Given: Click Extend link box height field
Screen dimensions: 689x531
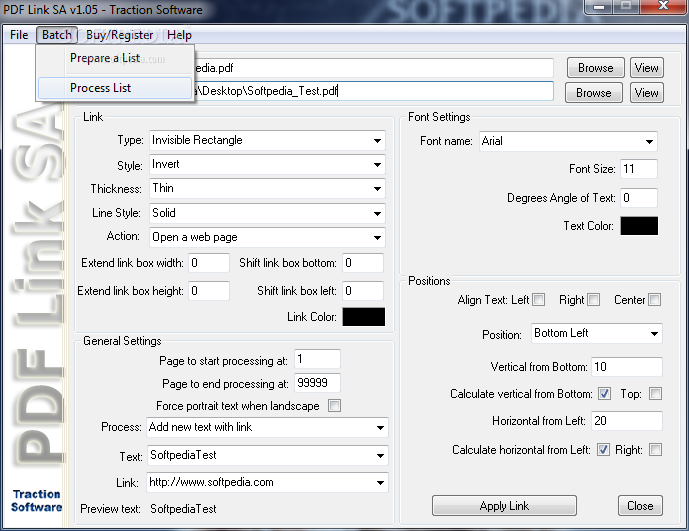Looking at the screenshot, I should click(x=209, y=291).
